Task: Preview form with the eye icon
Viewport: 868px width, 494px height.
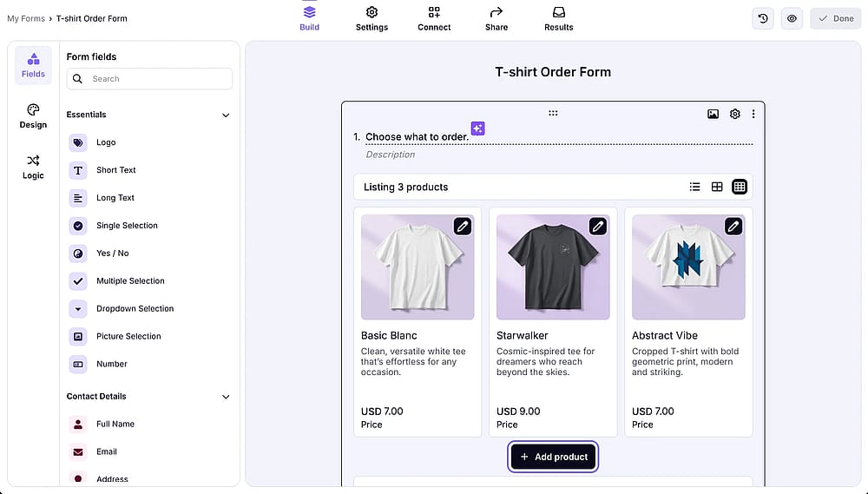Action: pos(792,18)
